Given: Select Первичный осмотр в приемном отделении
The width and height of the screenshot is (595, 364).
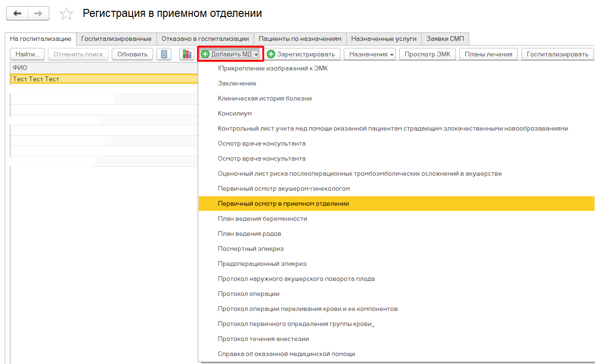Looking at the screenshot, I should pyautogui.click(x=283, y=204).
